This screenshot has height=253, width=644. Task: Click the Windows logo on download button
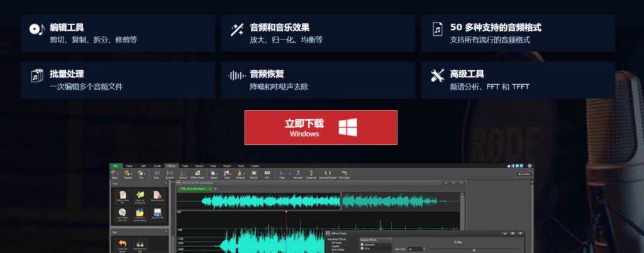coord(348,127)
